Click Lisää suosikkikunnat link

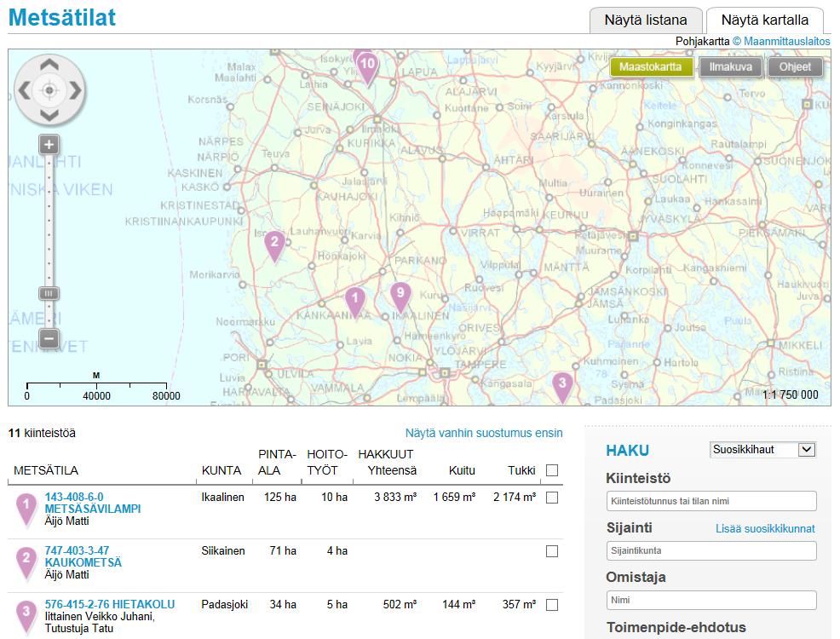[765, 528]
